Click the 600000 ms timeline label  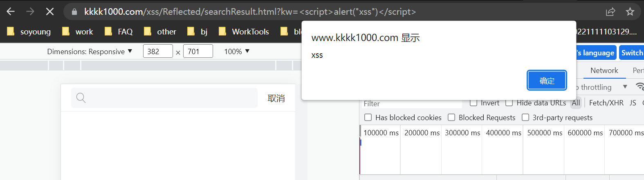pos(585,133)
